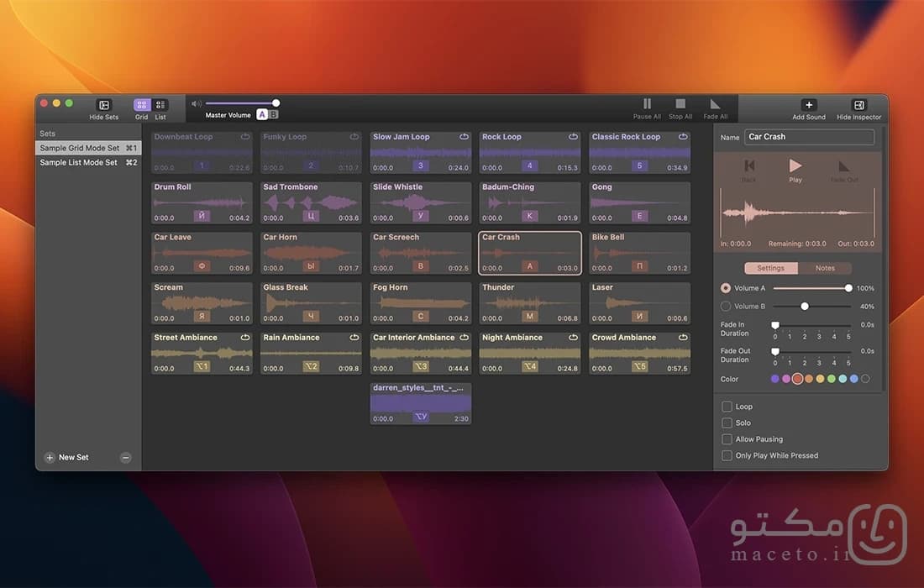
Task: Click the Fade Out Duration slider handle
Action: pos(775,352)
